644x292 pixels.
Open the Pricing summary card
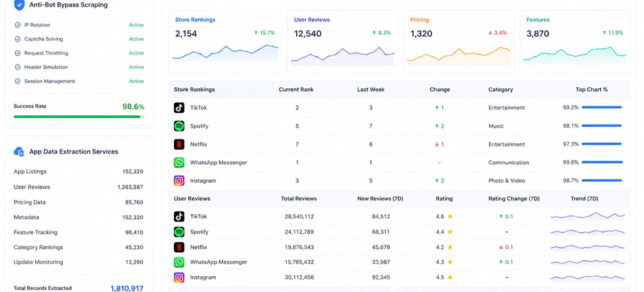click(459, 42)
